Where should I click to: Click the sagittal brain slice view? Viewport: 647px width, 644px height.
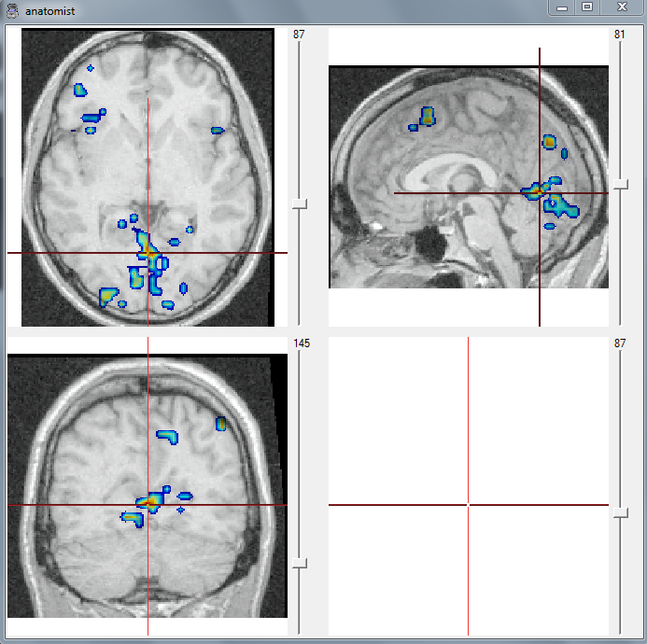click(469, 177)
